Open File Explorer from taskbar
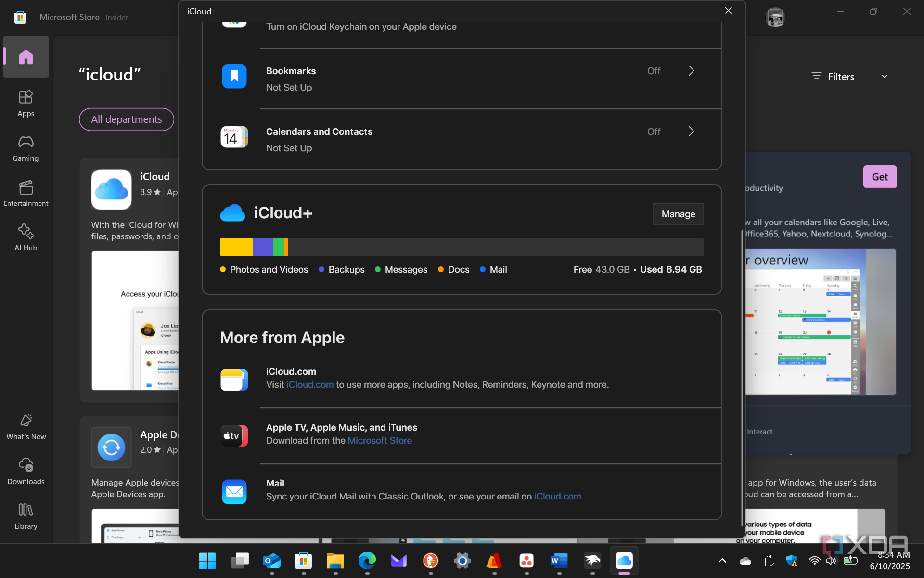The height and width of the screenshot is (578, 924). click(x=335, y=561)
